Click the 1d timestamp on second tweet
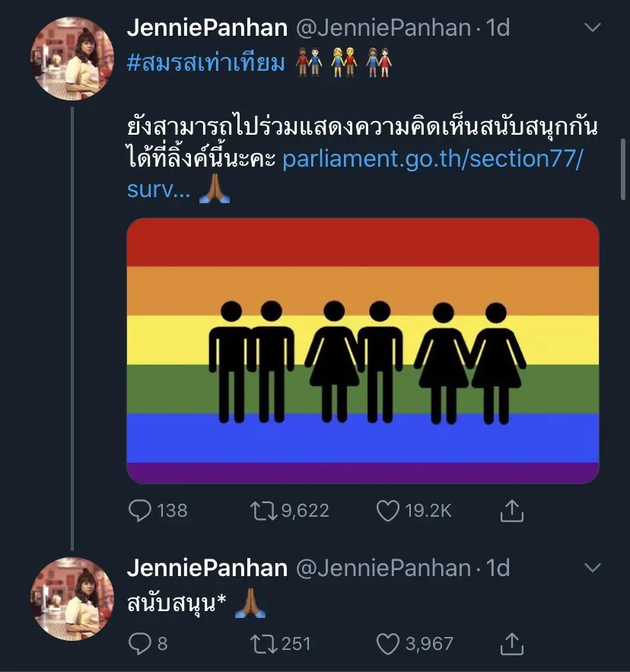 click(498, 568)
